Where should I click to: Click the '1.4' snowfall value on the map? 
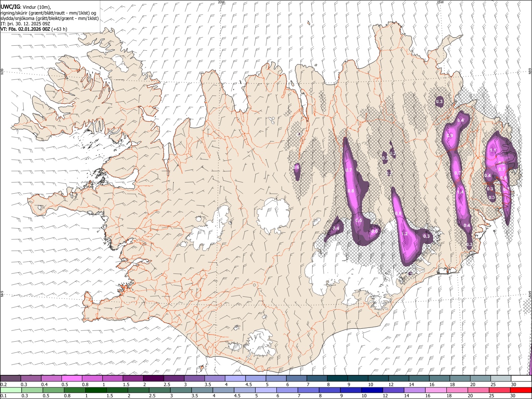(x=460, y=192)
